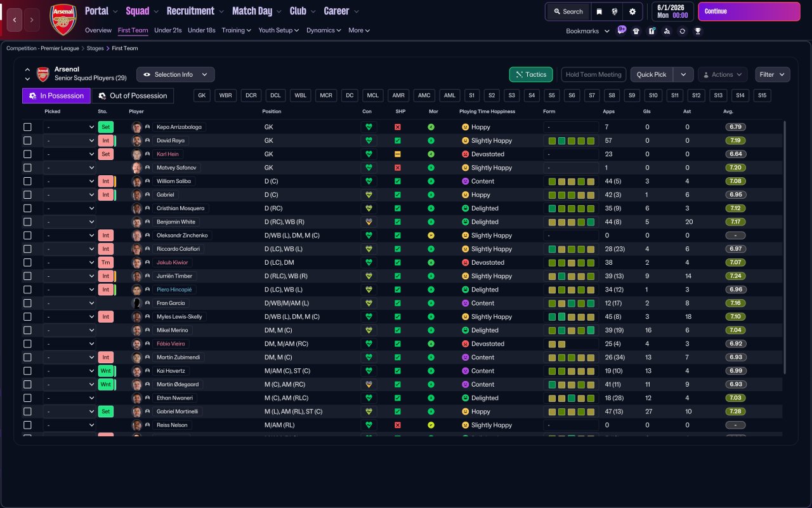Click the scouting search icon in bookmarks bar
The image size is (812, 508).
pos(667,31)
